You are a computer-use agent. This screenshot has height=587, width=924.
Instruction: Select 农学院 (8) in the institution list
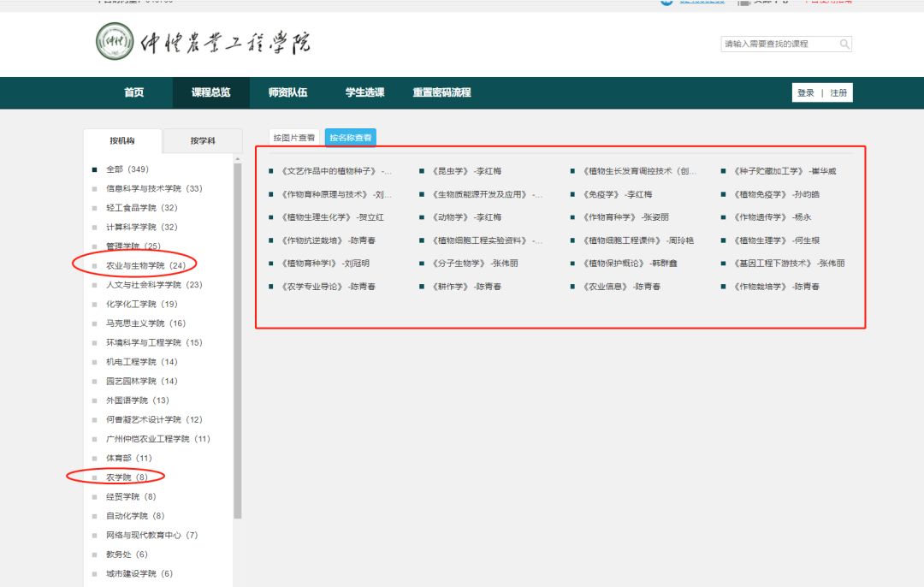(127, 477)
